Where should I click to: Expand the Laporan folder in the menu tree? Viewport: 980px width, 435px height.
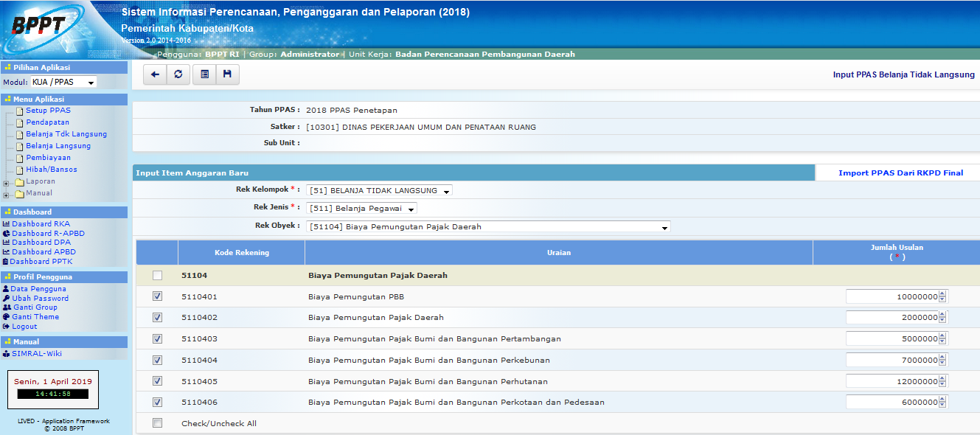point(7,182)
